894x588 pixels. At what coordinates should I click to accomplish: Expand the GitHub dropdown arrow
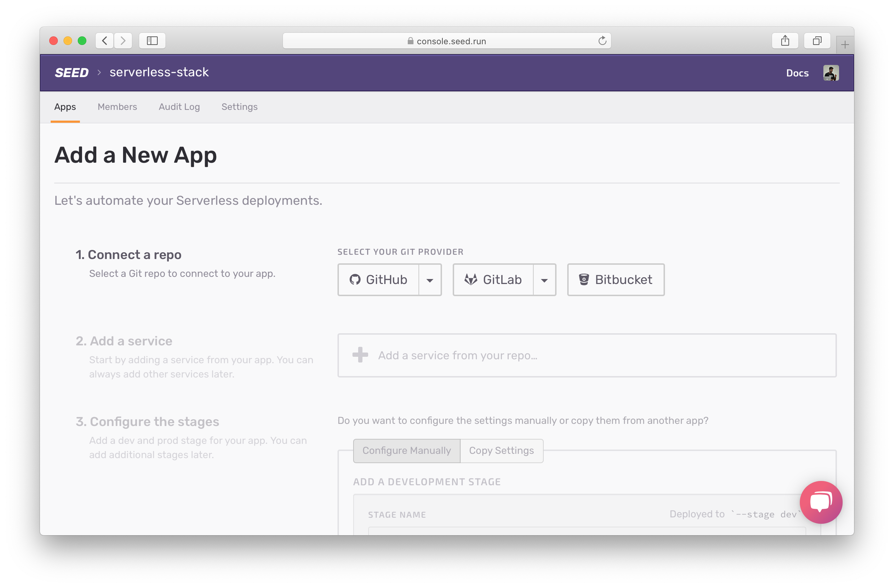[x=430, y=280]
